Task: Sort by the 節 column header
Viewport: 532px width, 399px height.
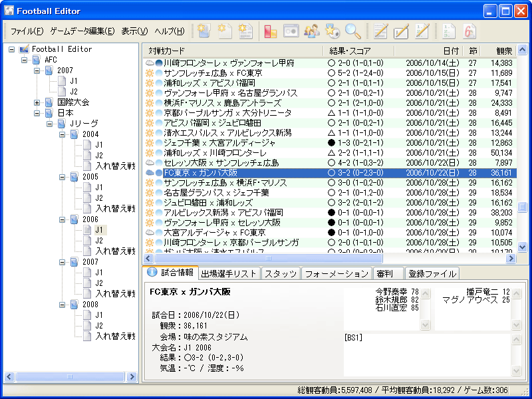Action: [473, 51]
